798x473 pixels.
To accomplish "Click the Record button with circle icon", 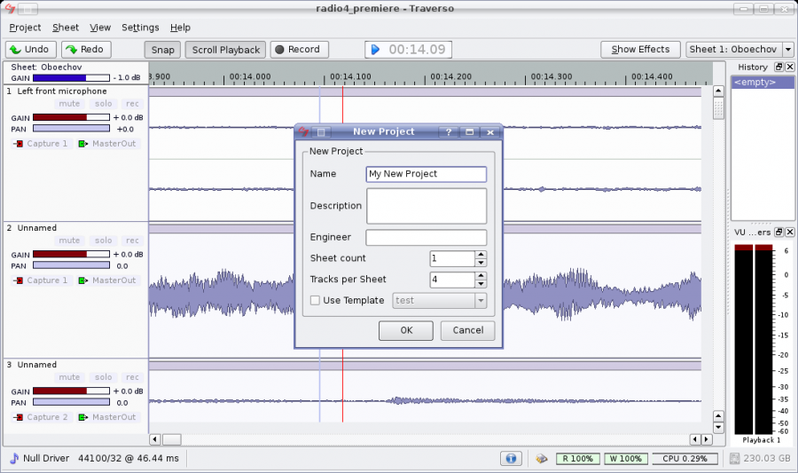I will pos(299,49).
